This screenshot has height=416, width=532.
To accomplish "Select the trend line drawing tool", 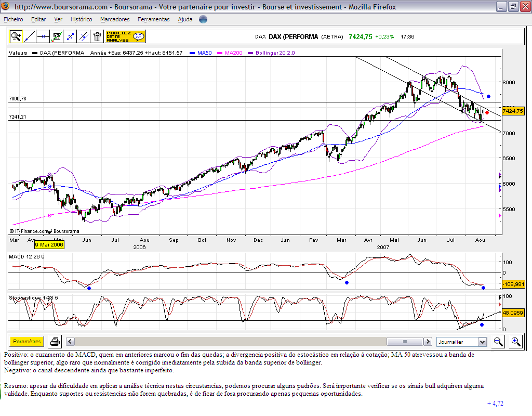I will coord(30,36).
